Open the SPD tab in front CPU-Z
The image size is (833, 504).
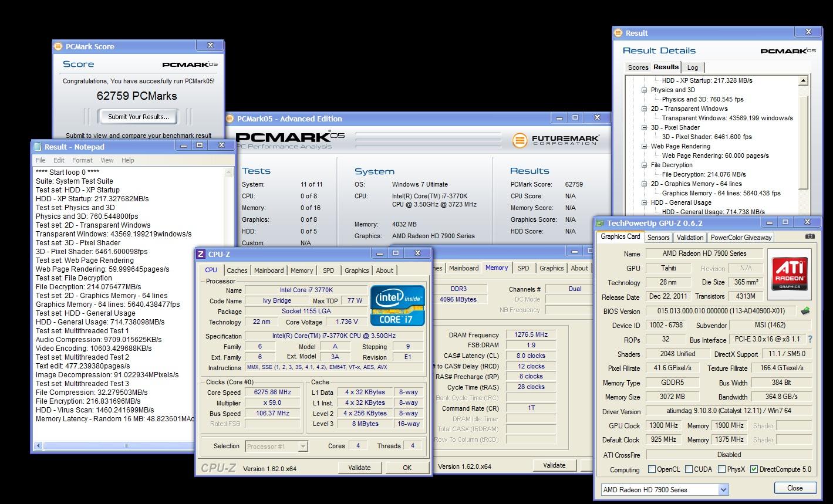pos(329,270)
